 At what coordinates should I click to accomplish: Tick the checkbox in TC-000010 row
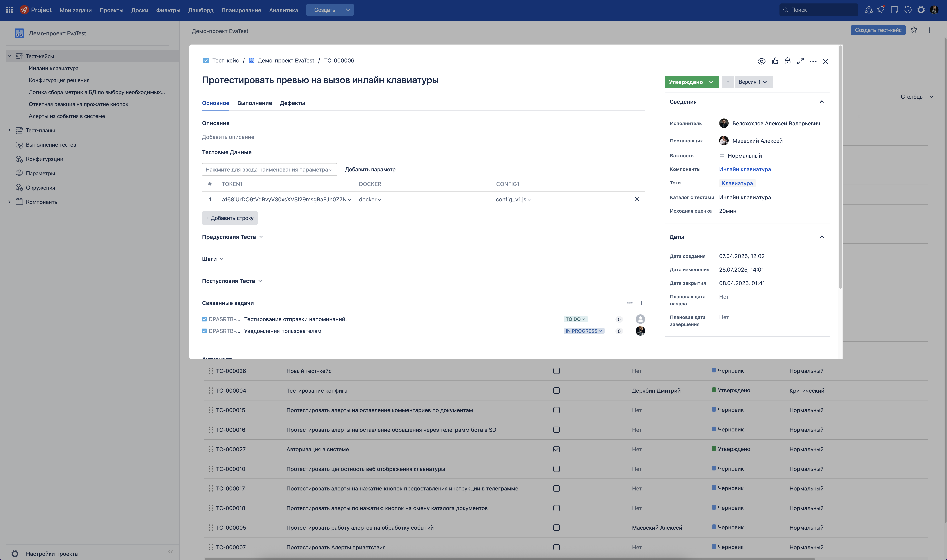pyautogui.click(x=556, y=469)
